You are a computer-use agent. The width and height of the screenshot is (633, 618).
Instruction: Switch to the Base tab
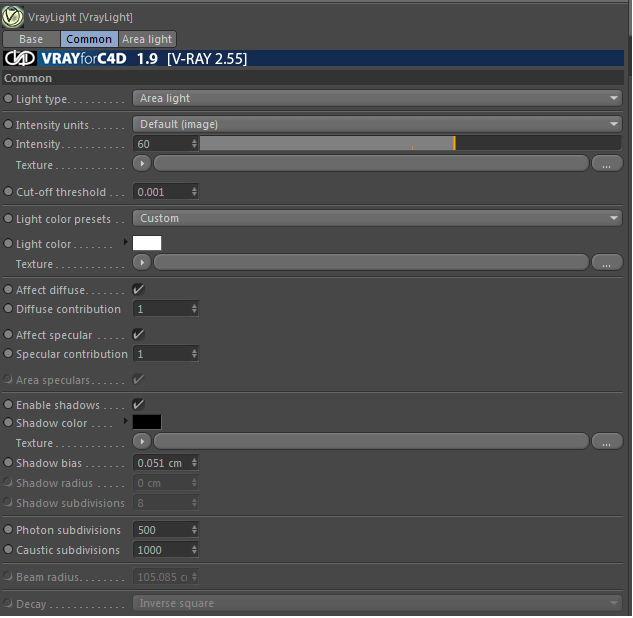31,39
